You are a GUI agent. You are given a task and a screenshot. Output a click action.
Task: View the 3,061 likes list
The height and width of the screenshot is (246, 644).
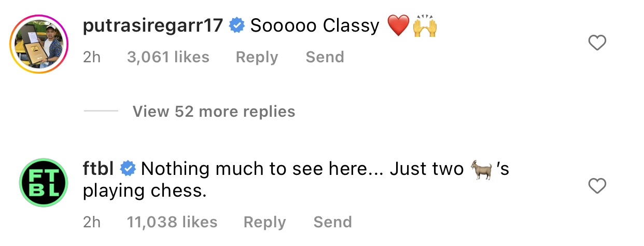pos(168,57)
